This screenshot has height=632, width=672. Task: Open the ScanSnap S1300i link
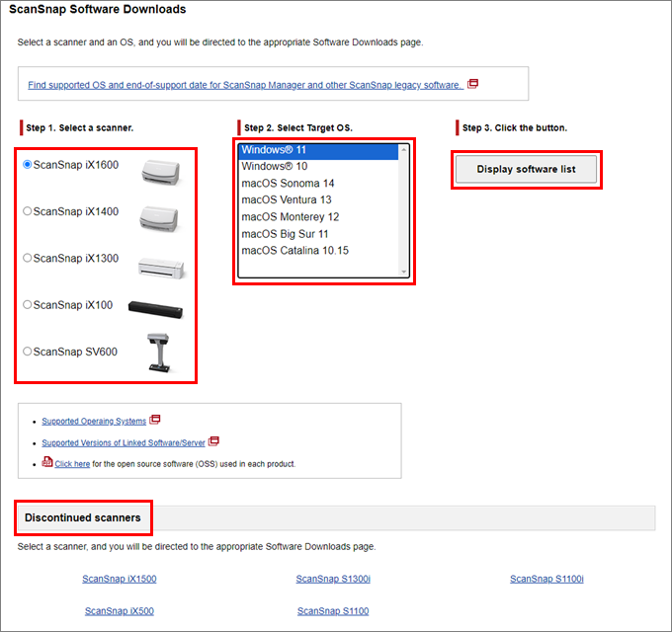333,579
